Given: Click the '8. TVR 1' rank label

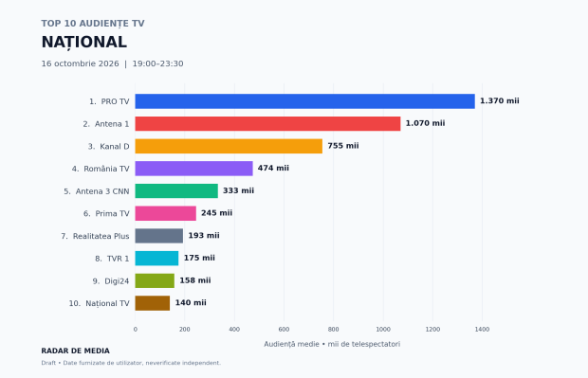Looking at the screenshot, I should click(x=112, y=259).
